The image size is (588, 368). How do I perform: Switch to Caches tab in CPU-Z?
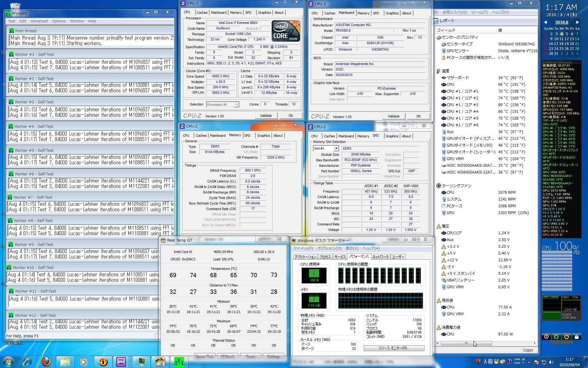202,13
